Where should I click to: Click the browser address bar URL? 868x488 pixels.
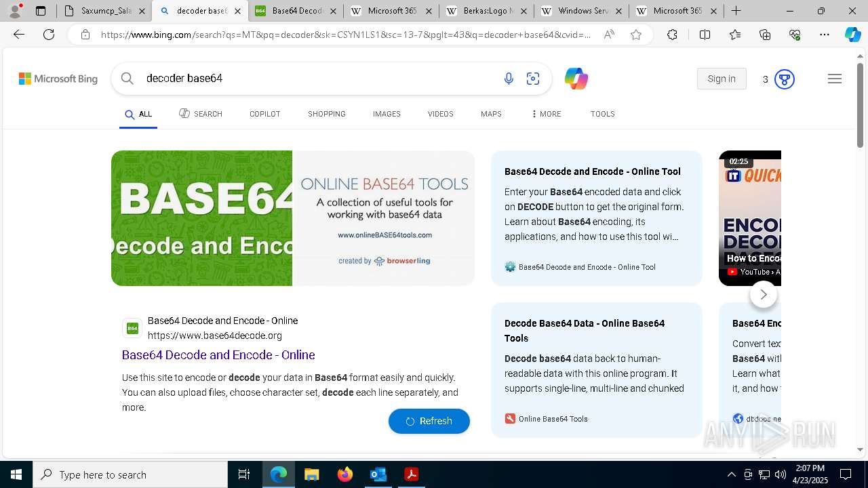346,35
